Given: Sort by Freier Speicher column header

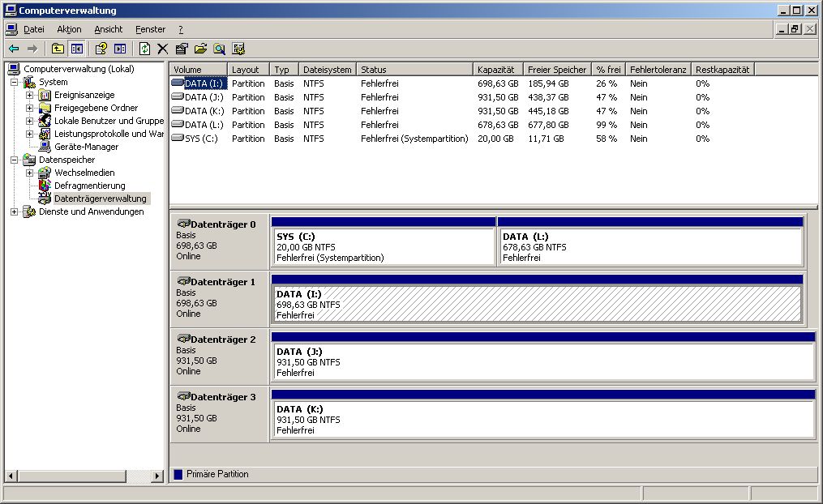Looking at the screenshot, I should tap(556, 70).
